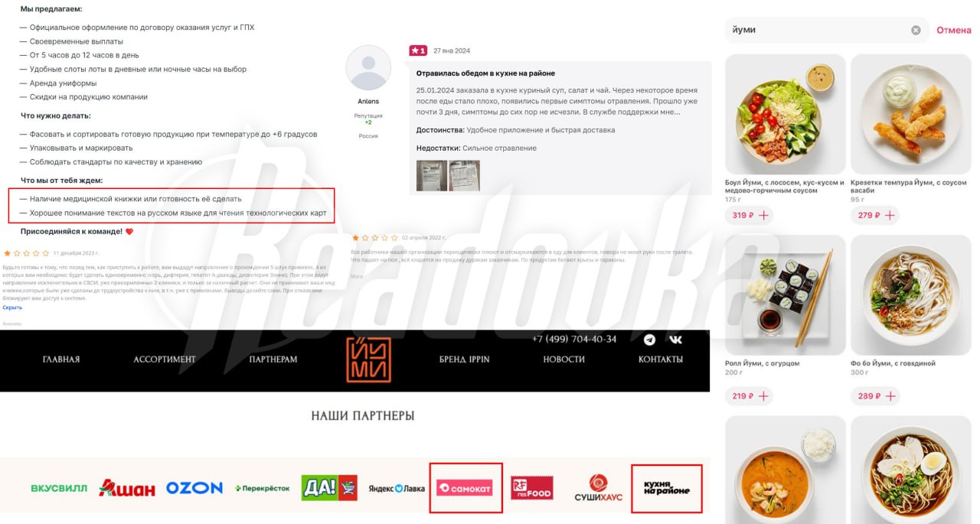The width and height of the screenshot is (980, 524).
Task: Click the Скрыть link under the review
Action: coord(12,308)
